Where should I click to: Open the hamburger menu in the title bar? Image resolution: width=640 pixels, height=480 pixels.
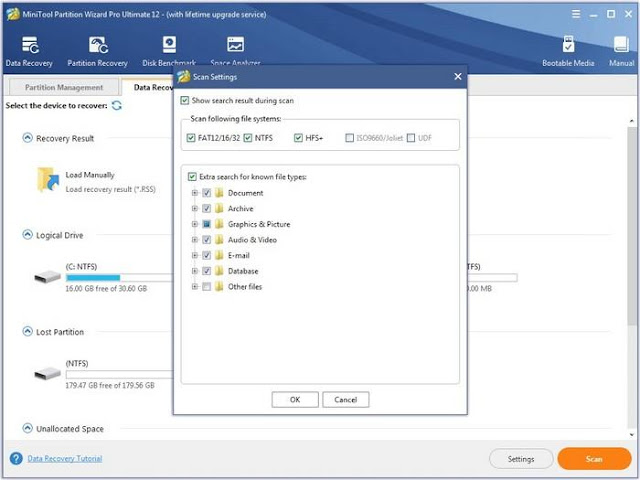point(576,14)
